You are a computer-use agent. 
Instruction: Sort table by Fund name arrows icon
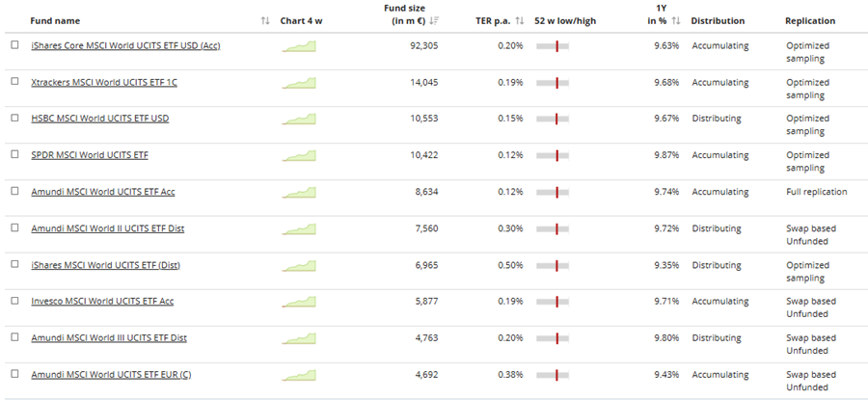[265, 21]
